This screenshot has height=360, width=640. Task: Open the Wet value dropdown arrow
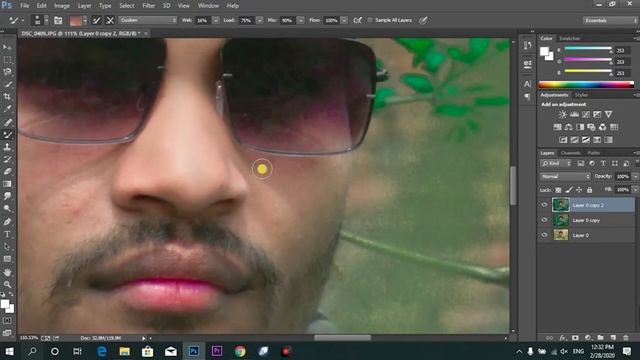coord(216,20)
